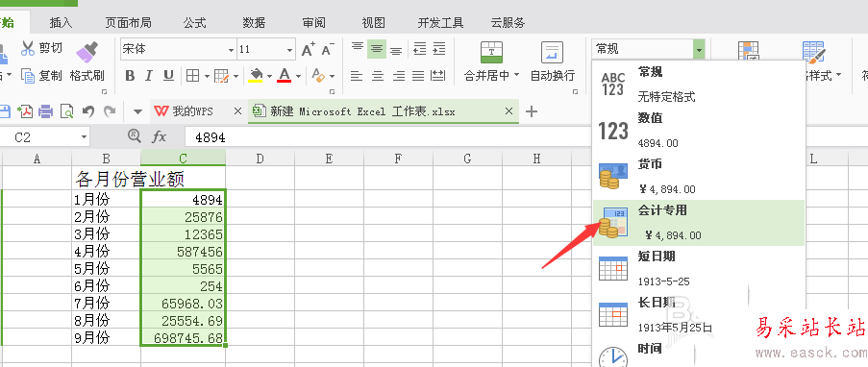Screen dimensions: 868x367
Task: Align text right
Action: click(398, 76)
